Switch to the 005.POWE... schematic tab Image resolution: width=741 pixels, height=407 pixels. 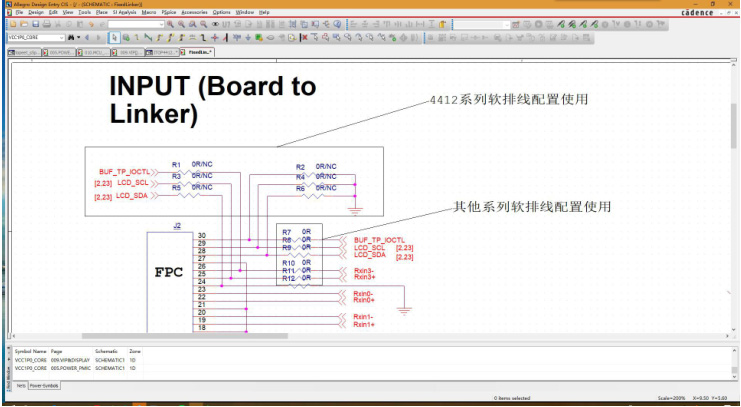click(x=59, y=52)
